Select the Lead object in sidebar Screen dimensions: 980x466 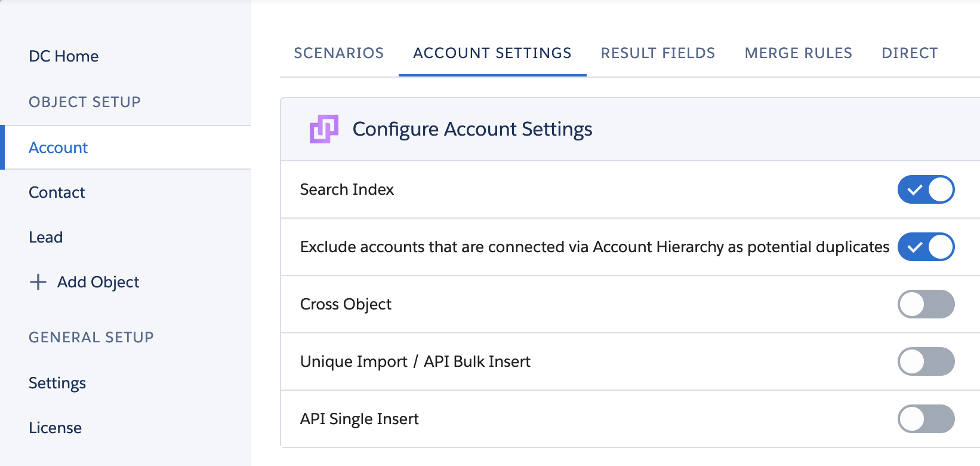coord(46,237)
